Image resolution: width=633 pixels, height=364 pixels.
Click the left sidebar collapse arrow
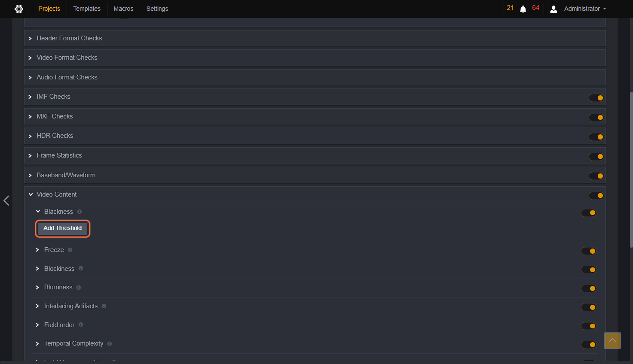(6, 200)
